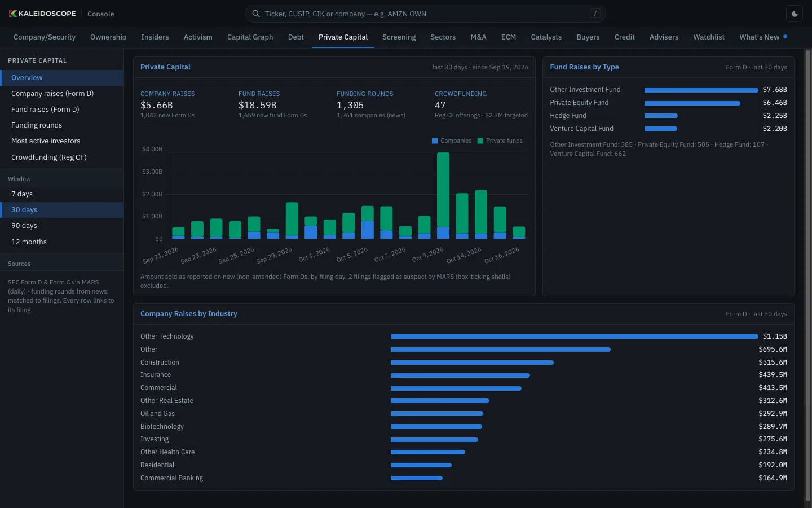Screen dimensions: 812x508
Task: Open the Capital Graph tab
Action: coord(250,37)
